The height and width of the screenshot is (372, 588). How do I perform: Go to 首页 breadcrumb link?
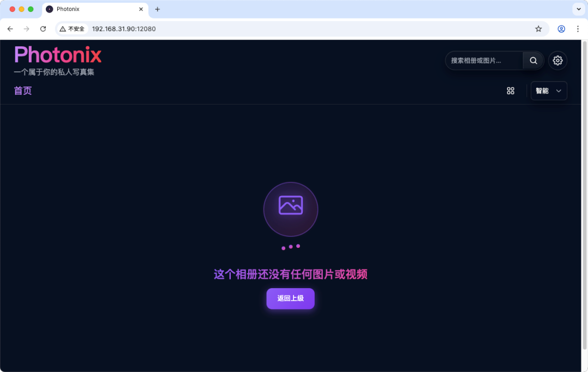point(23,91)
